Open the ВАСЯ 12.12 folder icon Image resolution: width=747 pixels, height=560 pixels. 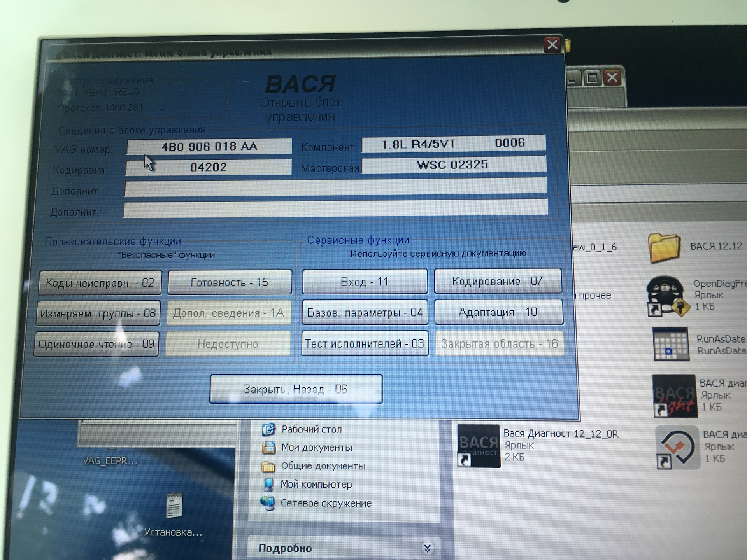[664, 248]
